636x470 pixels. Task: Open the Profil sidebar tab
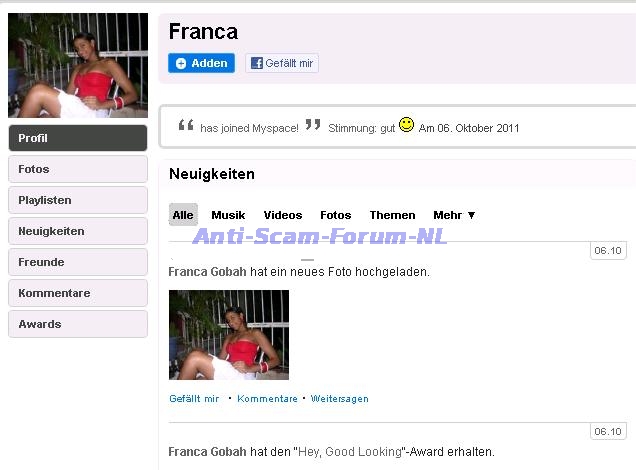click(x=78, y=138)
